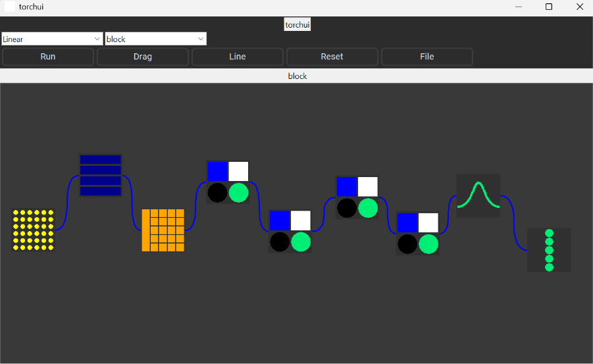Click the Reset button
The height and width of the screenshot is (364, 593).
point(332,57)
